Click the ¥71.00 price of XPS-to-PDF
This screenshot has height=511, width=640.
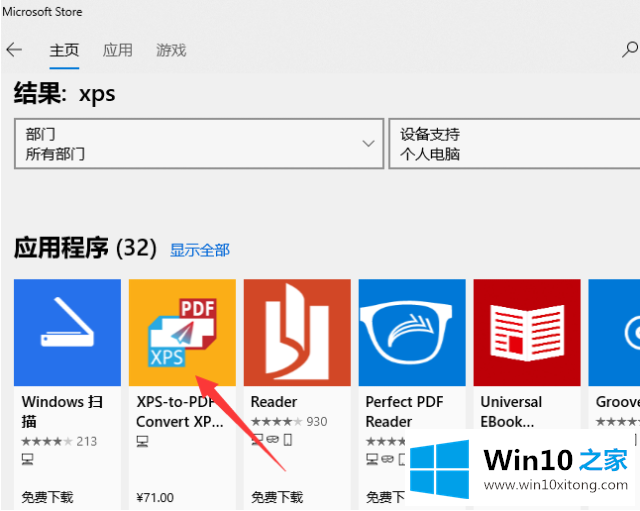point(155,498)
